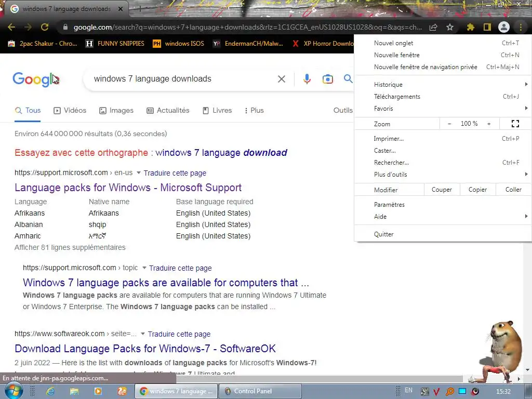Expand the Historique submenu

pyautogui.click(x=443, y=85)
